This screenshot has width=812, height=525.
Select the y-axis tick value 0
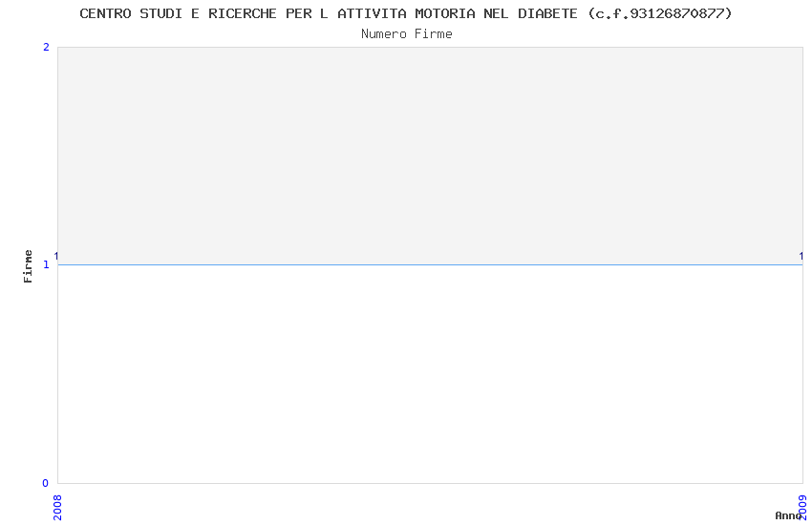(46, 483)
